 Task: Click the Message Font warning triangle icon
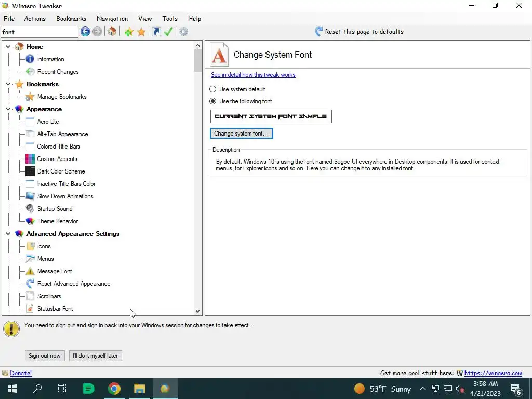point(30,271)
